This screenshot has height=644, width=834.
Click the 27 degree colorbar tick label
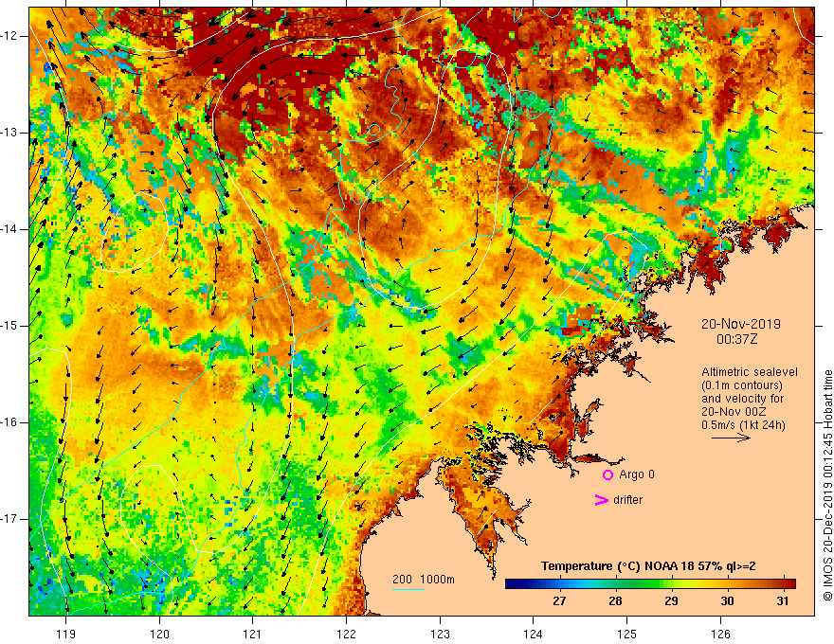pos(559,601)
